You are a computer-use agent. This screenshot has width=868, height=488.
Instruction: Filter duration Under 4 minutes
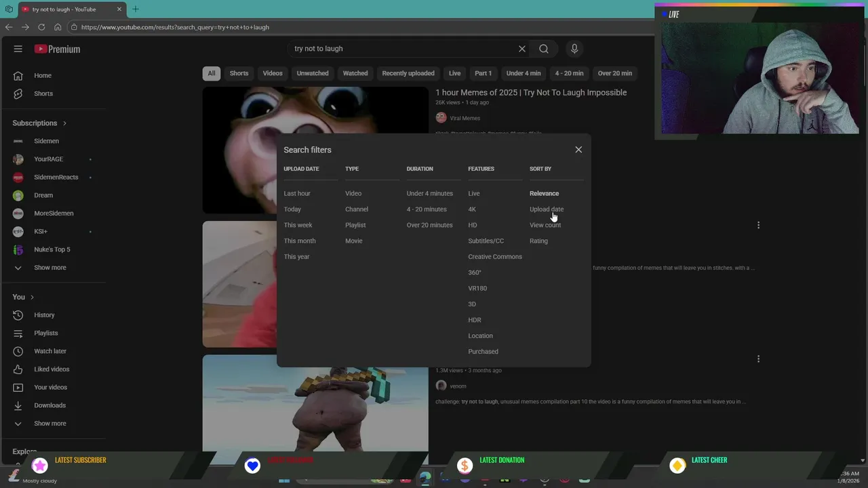click(x=430, y=194)
